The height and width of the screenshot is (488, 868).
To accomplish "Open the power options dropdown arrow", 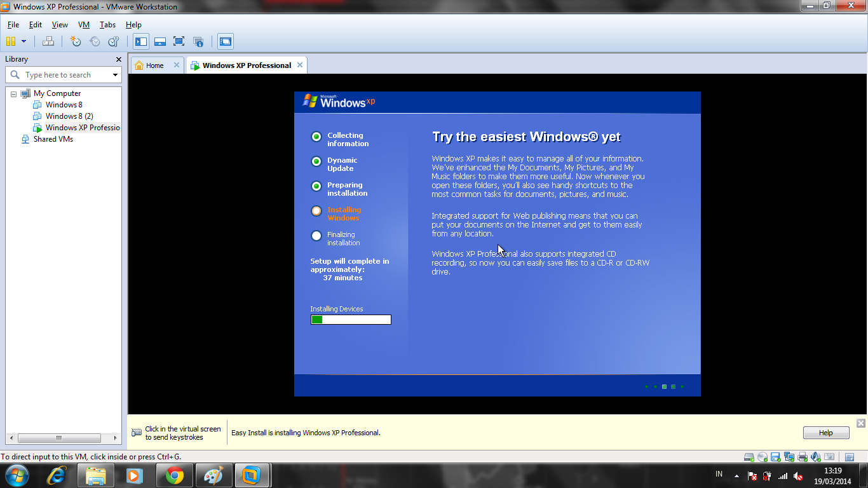I will 24,41.
